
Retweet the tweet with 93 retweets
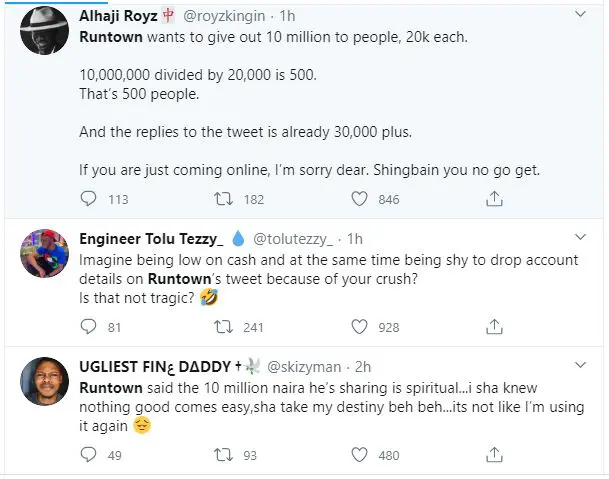click(x=225, y=453)
